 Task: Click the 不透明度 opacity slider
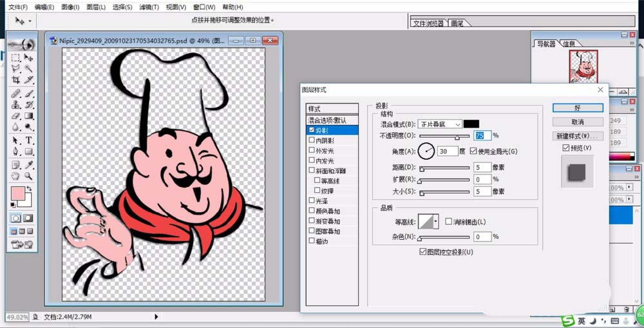coord(444,136)
